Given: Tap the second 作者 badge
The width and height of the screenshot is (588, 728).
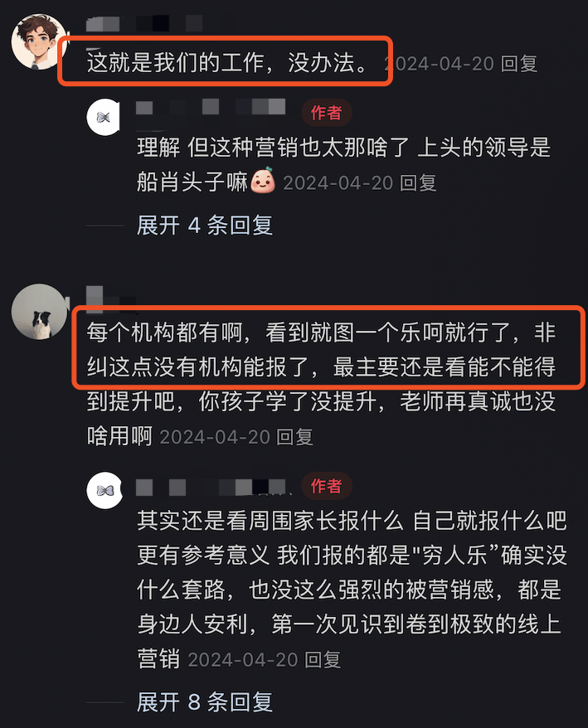Looking at the screenshot, I should 327,486.
